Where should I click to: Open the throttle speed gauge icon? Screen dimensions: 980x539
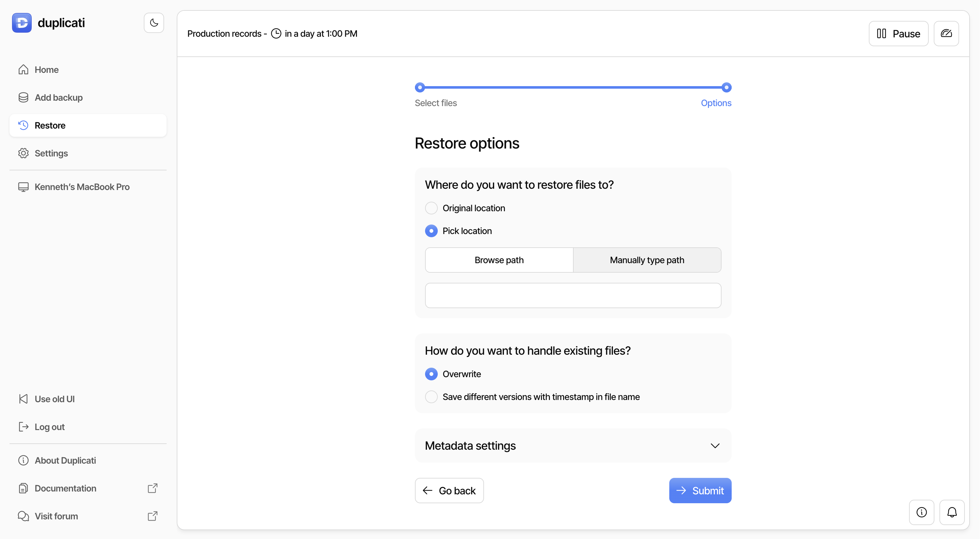(946, 34)
